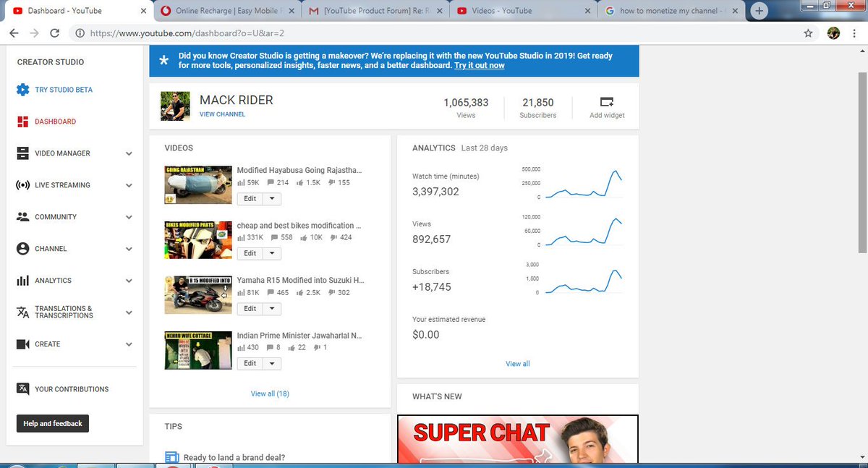This screenshot has width=868, height=468.
Task: Click the Your Contributions icon
Action: tap(22, 389)
